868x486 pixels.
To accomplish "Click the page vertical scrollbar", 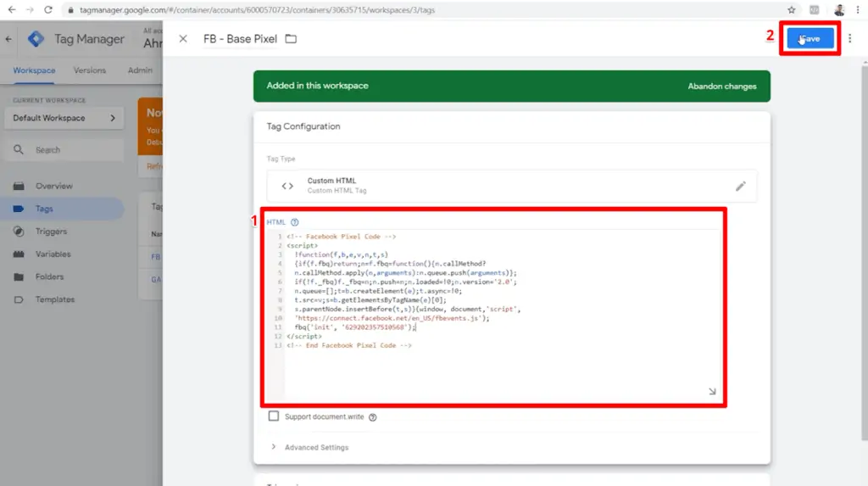I will pos(865,252).
